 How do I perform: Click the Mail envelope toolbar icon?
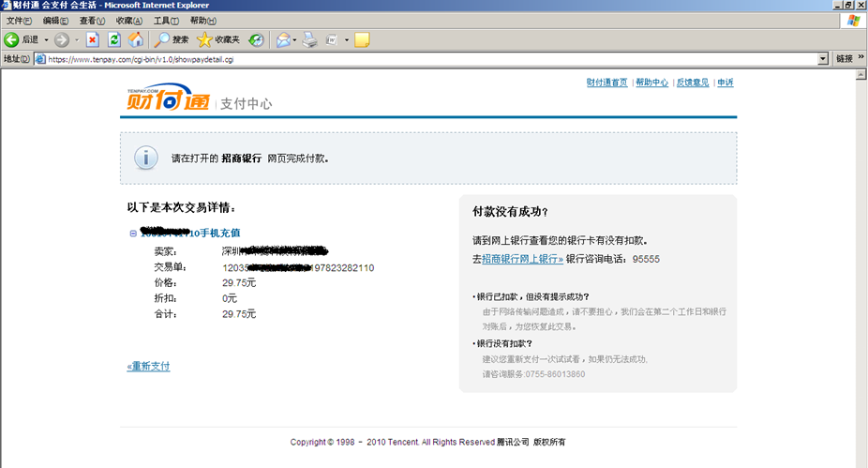[282, 39]
